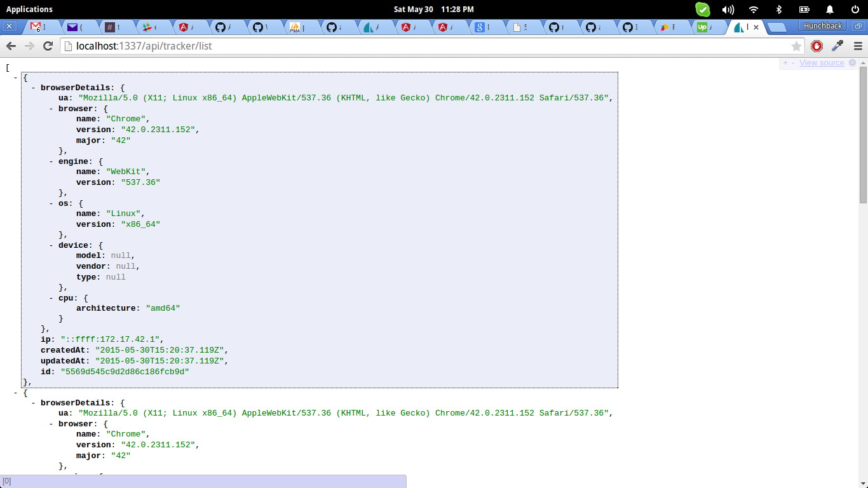Click the engine version "537.36" value
The width and height of the screenshot is (868, 488).
click(140, 183)
